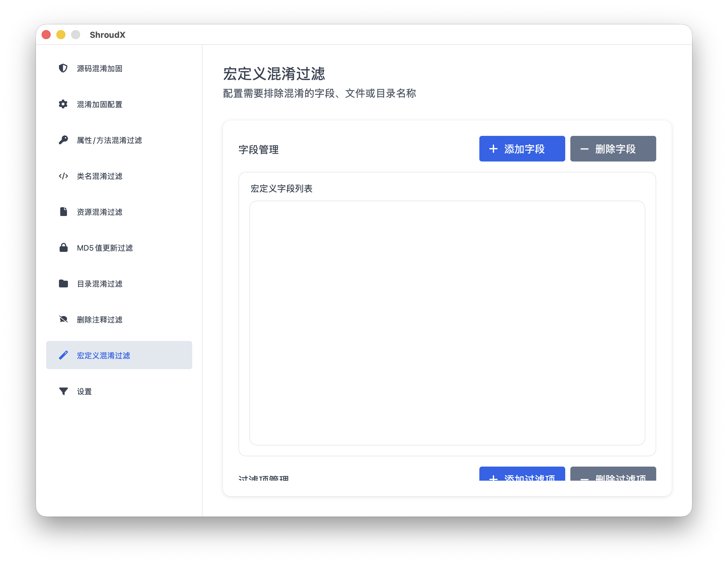
Task: Click the document icon for 资源混淆过滤
Action: coord(63,212)
